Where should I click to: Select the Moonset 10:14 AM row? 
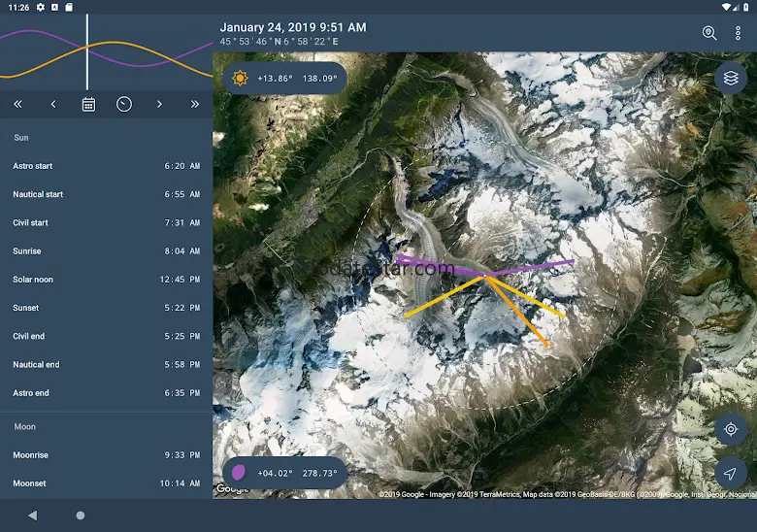106,483
